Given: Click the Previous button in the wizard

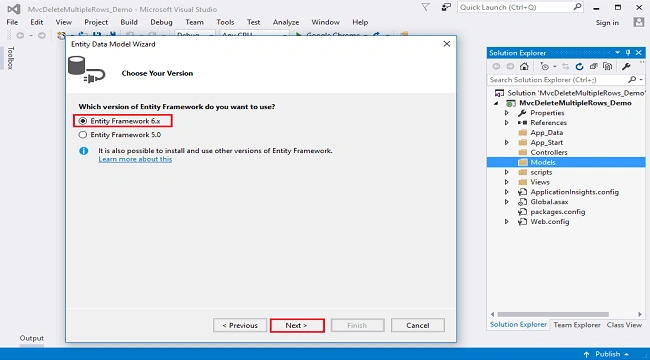Looking at the screenshot, I should [241, 326].
